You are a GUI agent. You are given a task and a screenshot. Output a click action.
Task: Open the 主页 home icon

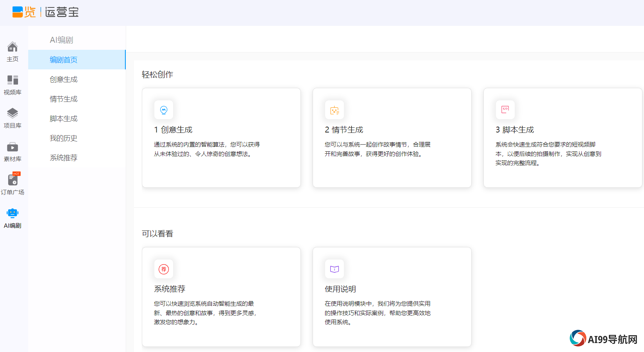(x=13, y=47)
